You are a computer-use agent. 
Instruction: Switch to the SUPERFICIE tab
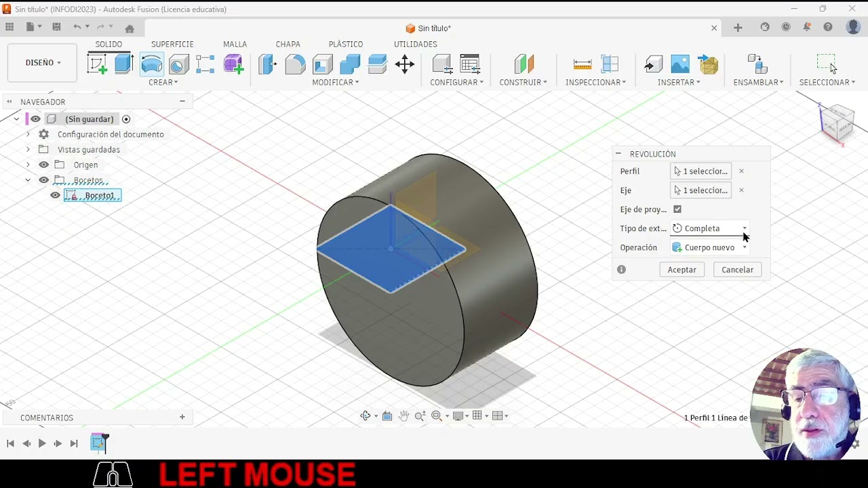click(x=172, y=44)
